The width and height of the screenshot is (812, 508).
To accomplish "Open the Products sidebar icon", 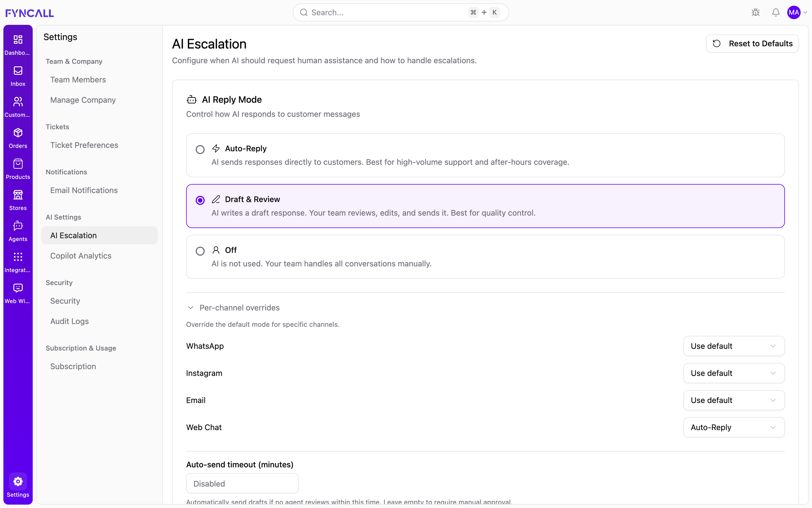I will pyautogui.click(x=18, y=164).
